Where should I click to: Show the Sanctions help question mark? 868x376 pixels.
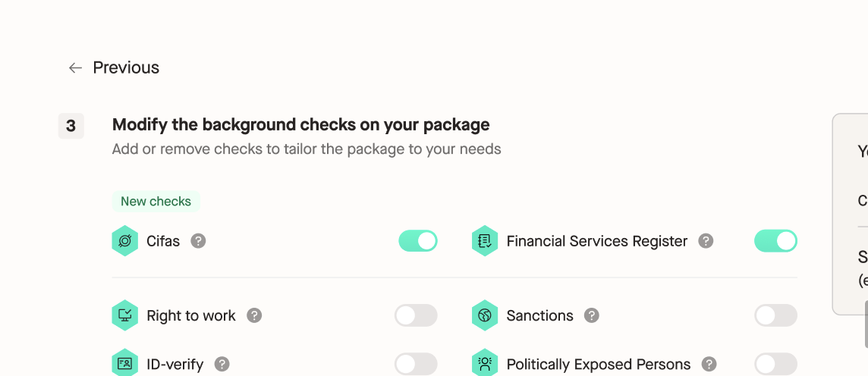592,315
